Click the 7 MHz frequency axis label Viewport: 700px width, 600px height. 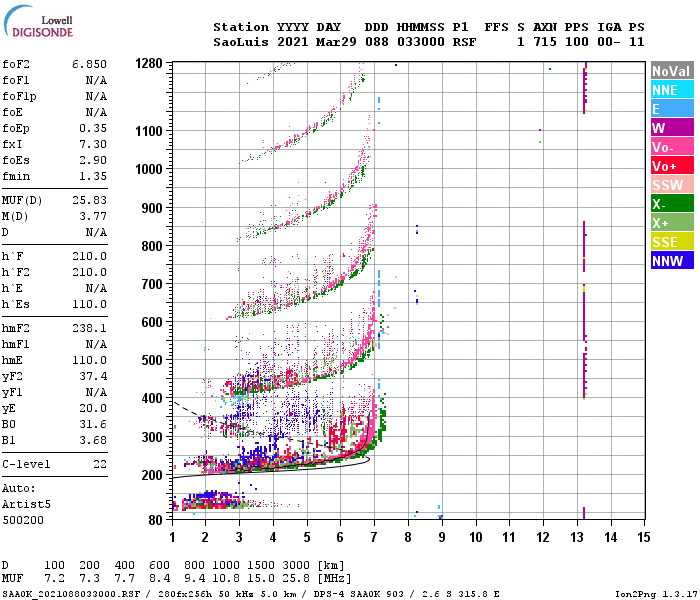click(x=374, y=537)
